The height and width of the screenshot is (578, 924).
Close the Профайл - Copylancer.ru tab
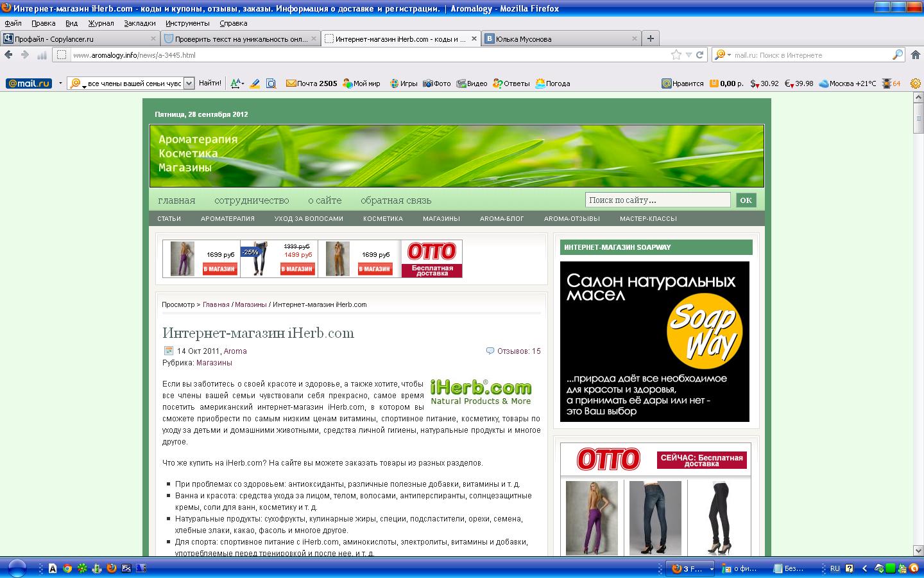point(153,39)
